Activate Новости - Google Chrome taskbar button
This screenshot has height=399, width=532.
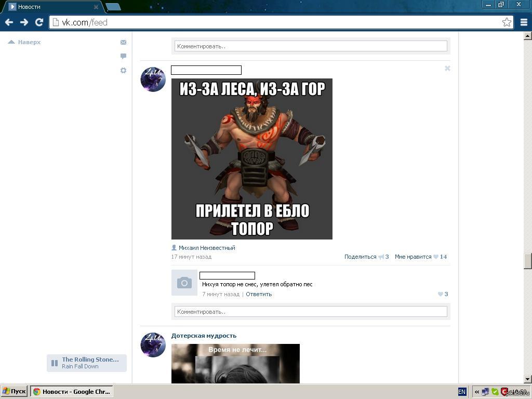coord(72,392)
